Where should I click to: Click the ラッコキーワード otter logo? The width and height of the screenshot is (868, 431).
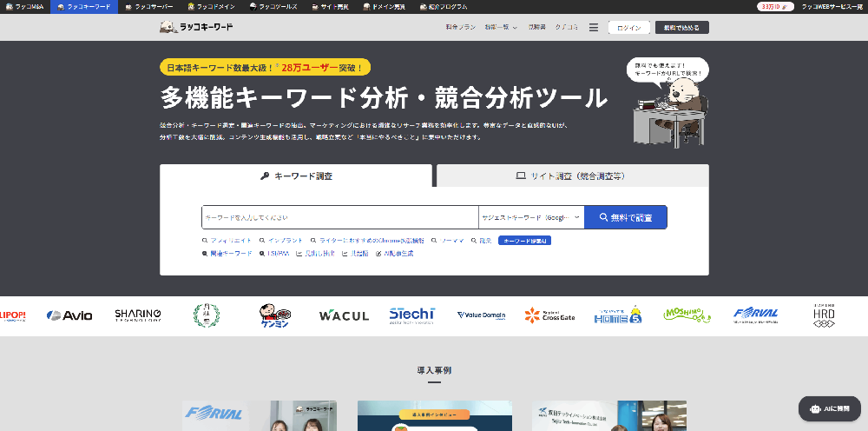(x=196, y=27)
